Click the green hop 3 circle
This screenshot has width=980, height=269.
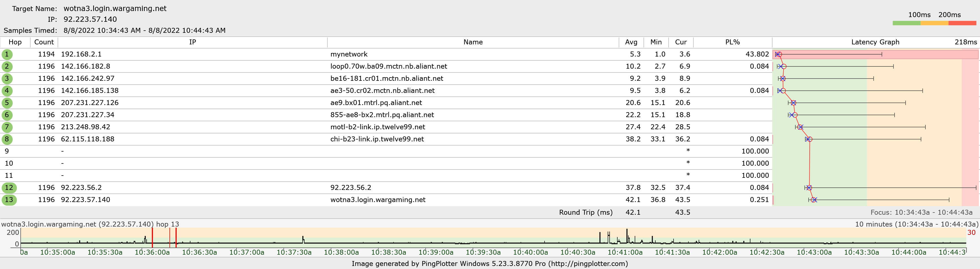(x=7, y=79)
